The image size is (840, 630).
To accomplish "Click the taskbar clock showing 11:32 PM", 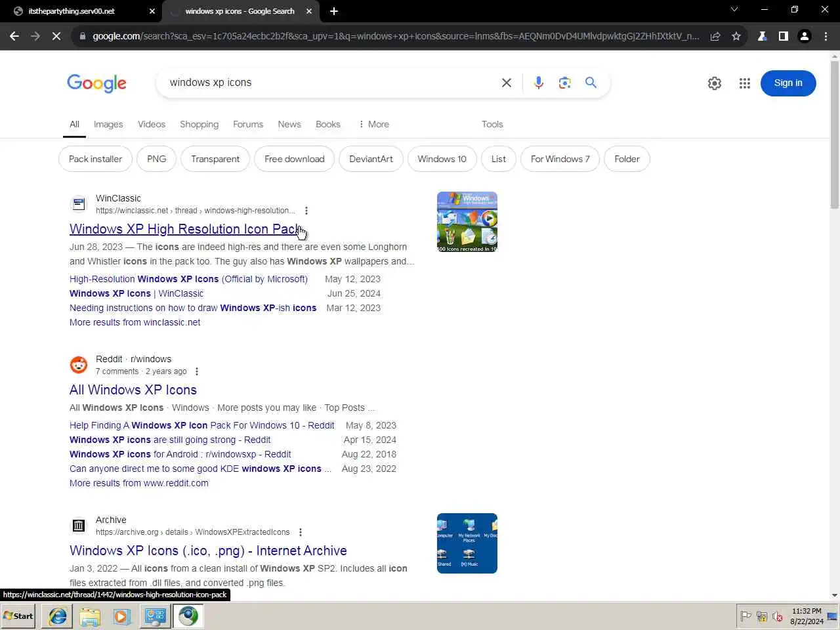I will pos(807,616).
